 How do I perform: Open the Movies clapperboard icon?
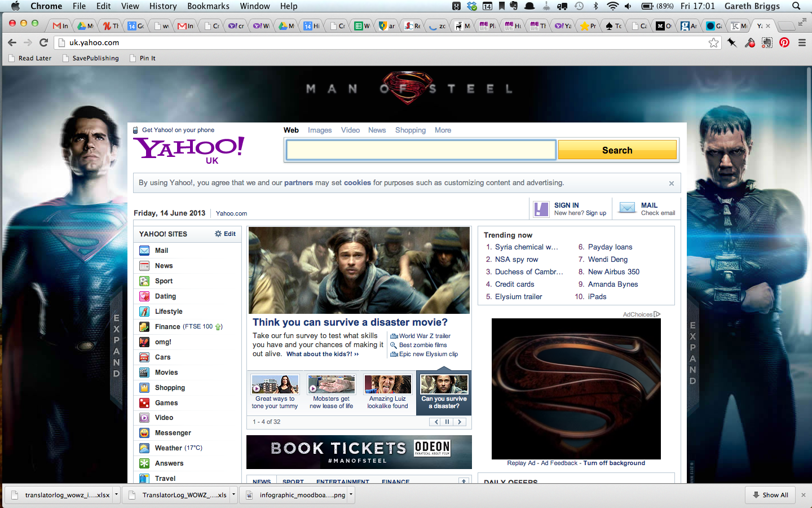click(x=144, y=373)
